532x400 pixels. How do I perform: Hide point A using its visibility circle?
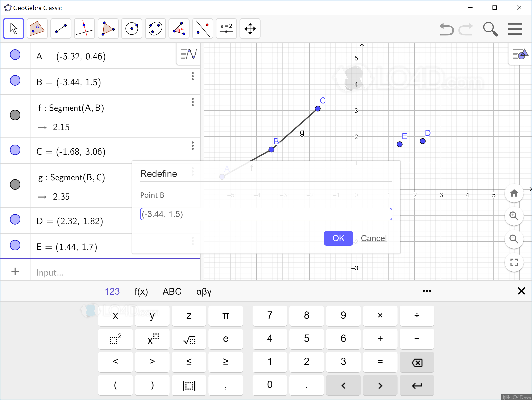(x=15, y=55)
